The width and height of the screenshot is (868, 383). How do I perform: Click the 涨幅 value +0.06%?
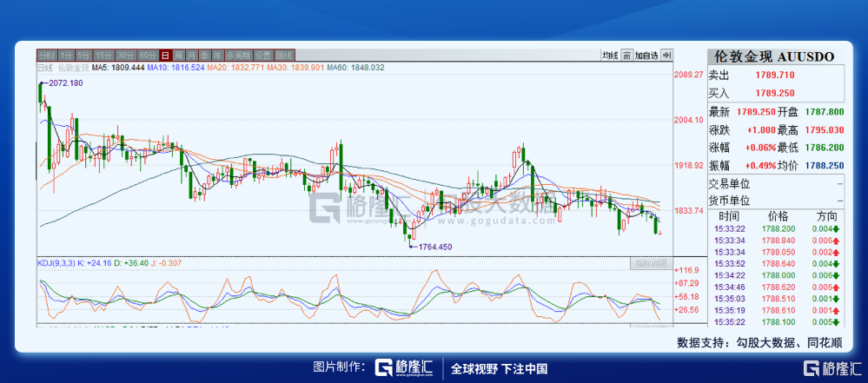click(x=759, y=148)
